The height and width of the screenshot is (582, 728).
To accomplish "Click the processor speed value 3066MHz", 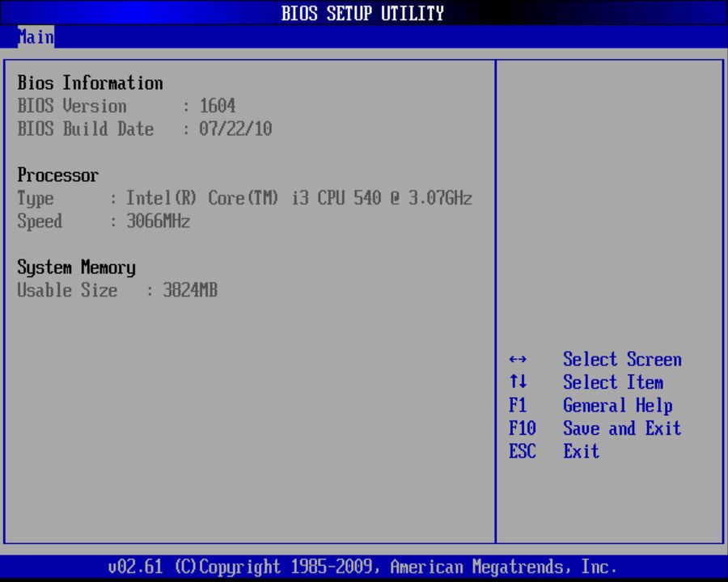I will click(159, 221).
